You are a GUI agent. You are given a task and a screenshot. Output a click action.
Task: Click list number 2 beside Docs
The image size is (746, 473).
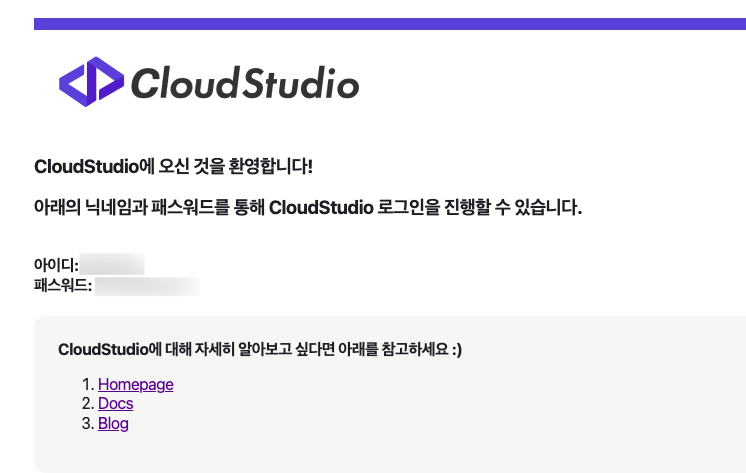[x=88, y=404]
